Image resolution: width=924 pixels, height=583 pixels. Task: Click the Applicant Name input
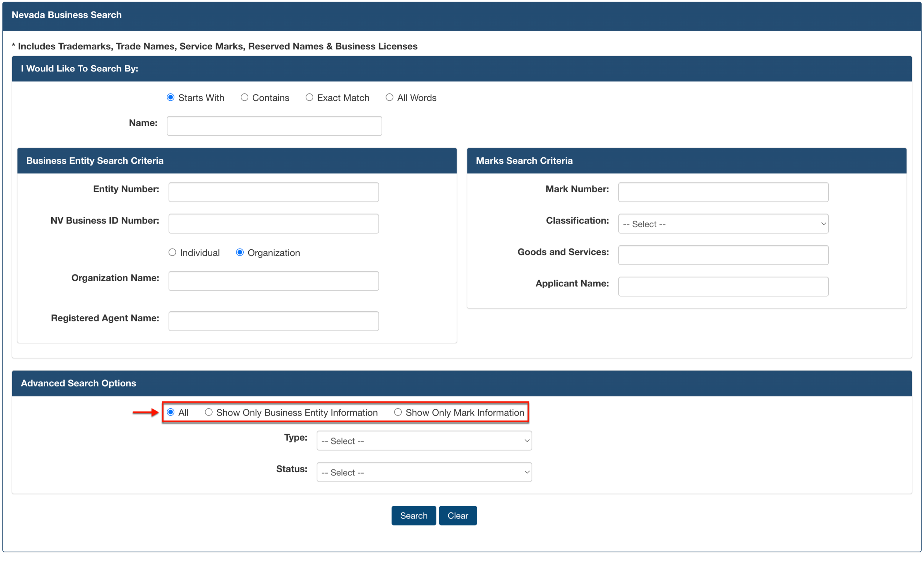723,286
